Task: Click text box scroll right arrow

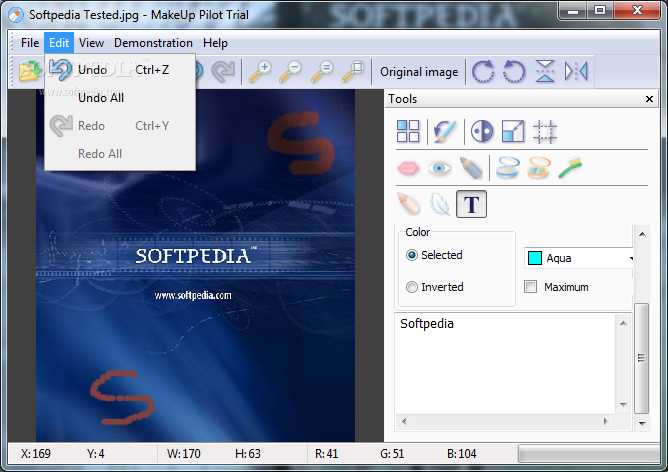Action: click(605, 421)
